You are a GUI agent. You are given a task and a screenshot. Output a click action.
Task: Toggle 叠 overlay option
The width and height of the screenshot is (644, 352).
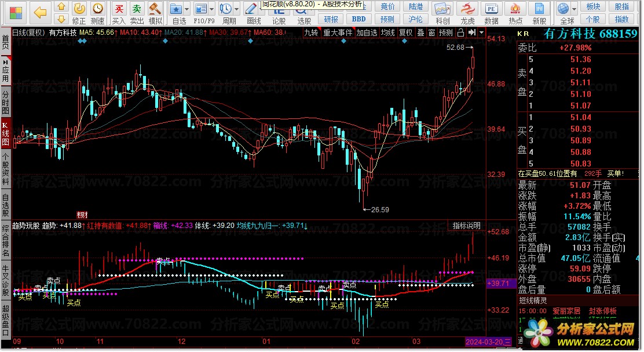tap(421, 32)
